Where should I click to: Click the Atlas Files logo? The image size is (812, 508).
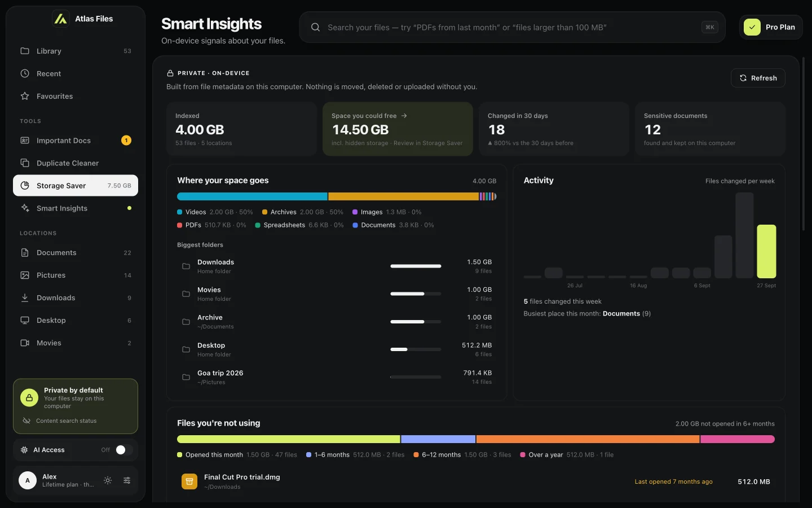click(60, 19)
